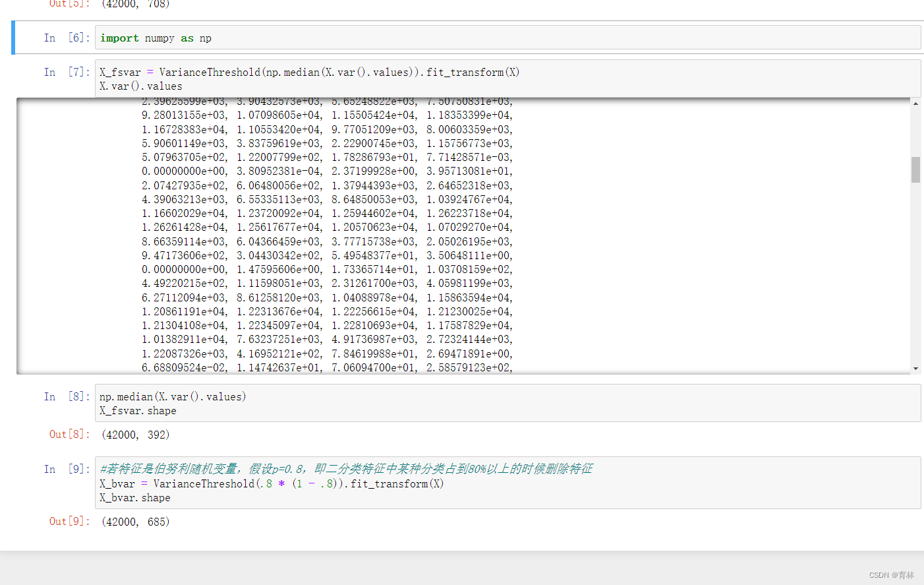Click the output scrollbar up arrow
The image size is (924, 585).
tap(915, 104)
